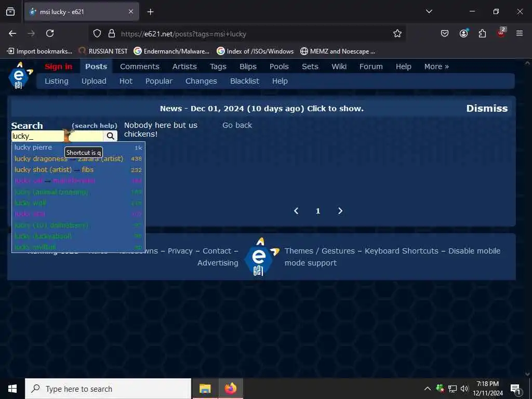
Task: Open the Changes subnav link
Action: (201, 81)
